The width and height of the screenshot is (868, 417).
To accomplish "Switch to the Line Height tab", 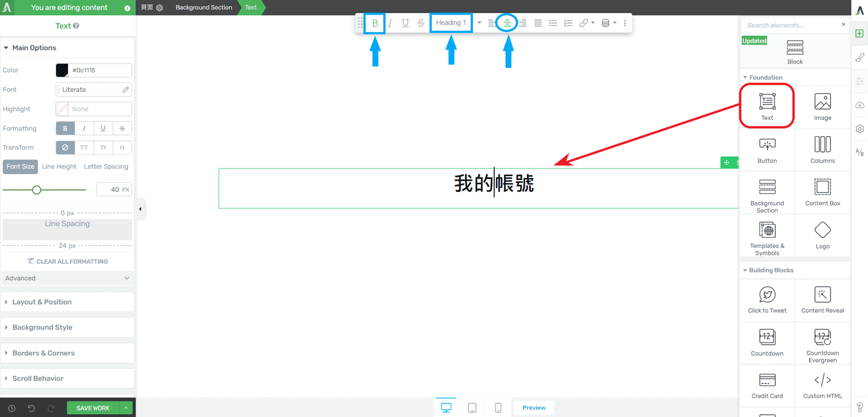I will coord(59,166).
